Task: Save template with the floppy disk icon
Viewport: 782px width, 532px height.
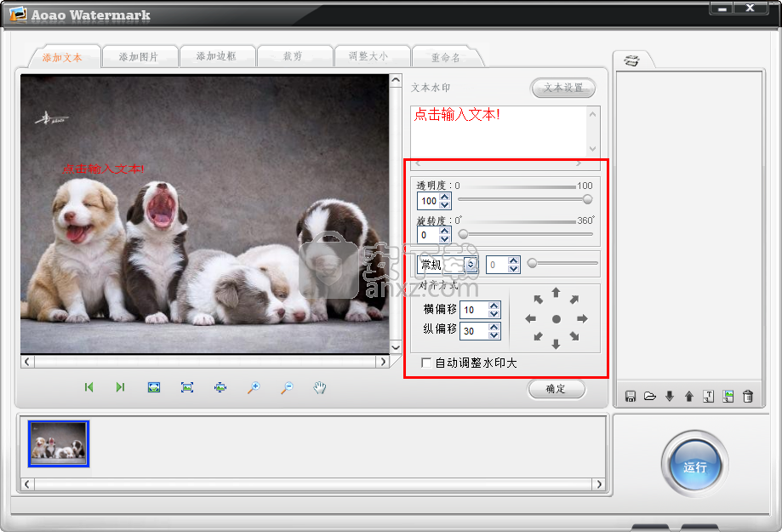Action: pos(631,397)
